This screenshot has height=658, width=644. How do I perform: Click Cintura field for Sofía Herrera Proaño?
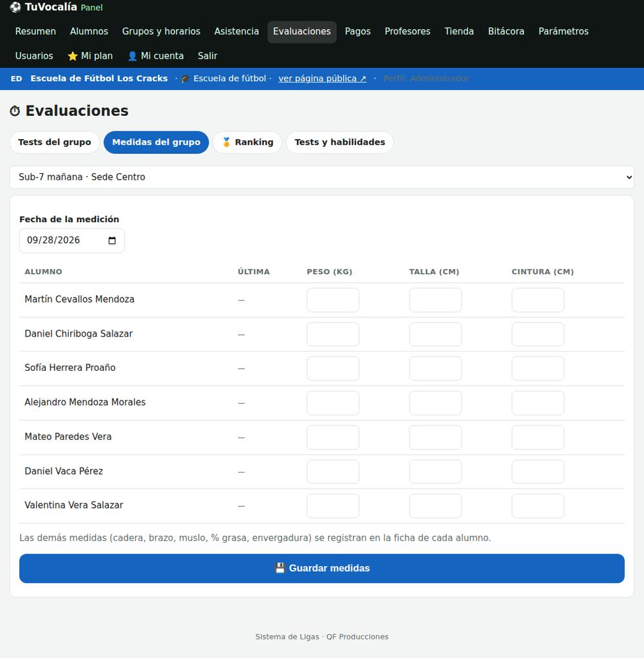coord(538,368)
